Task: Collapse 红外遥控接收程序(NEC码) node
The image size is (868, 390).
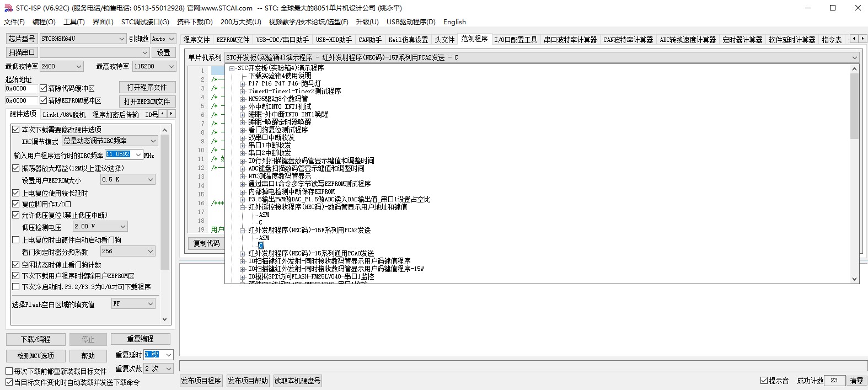Action: pyautogui.click(x=242, y=207)
